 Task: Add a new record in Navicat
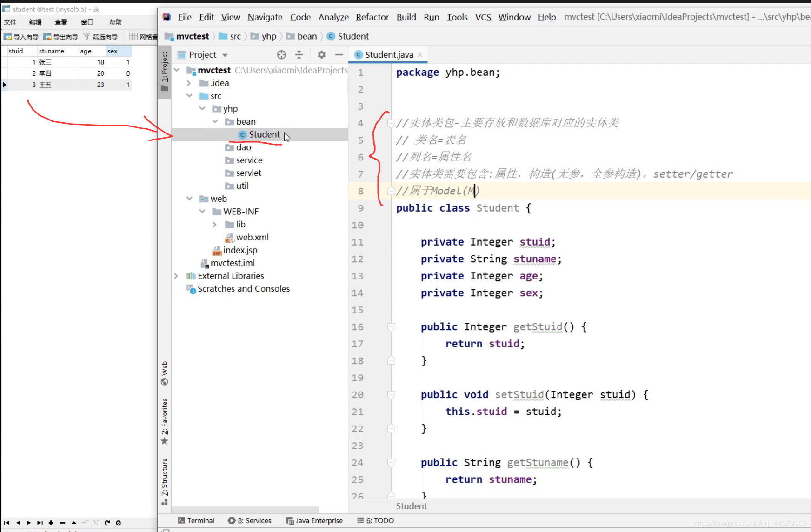click(51, 523)
